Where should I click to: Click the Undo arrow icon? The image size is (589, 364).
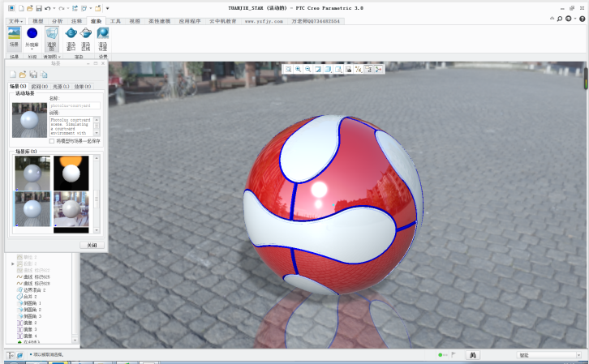47,8
